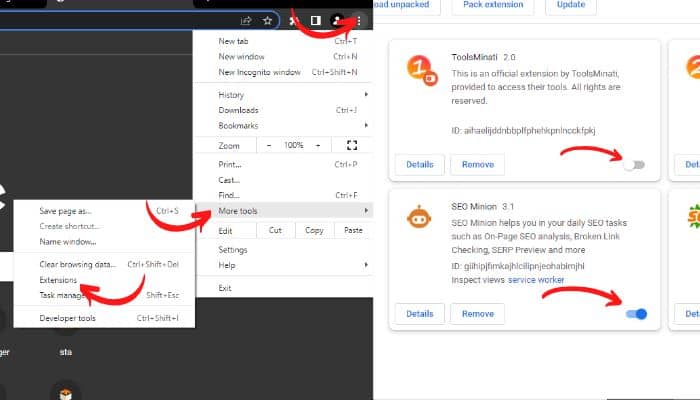Select New tab from the menu
This screenshot has height=400, width=700.
(283, 41)
